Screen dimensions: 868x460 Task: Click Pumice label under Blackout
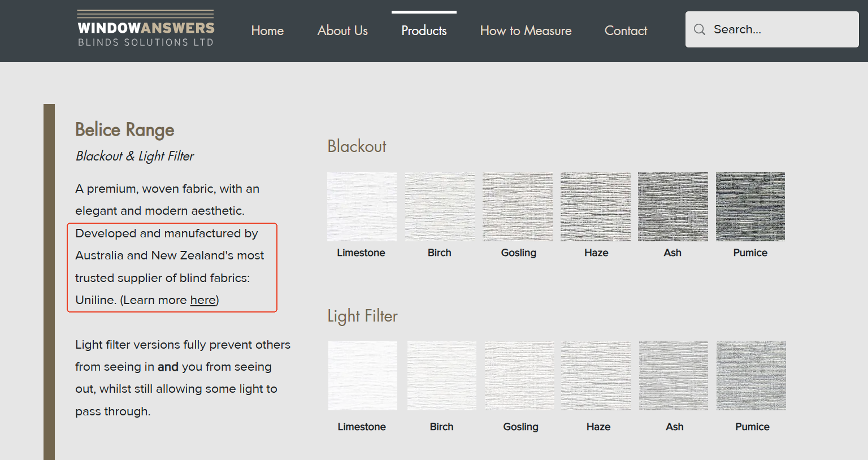coord(750,253)
